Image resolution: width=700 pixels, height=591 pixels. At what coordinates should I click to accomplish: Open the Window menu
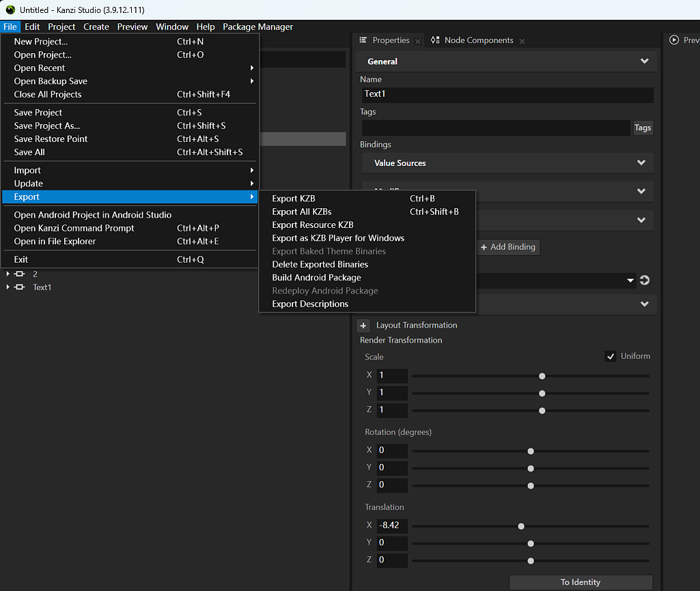pos(172,27)
